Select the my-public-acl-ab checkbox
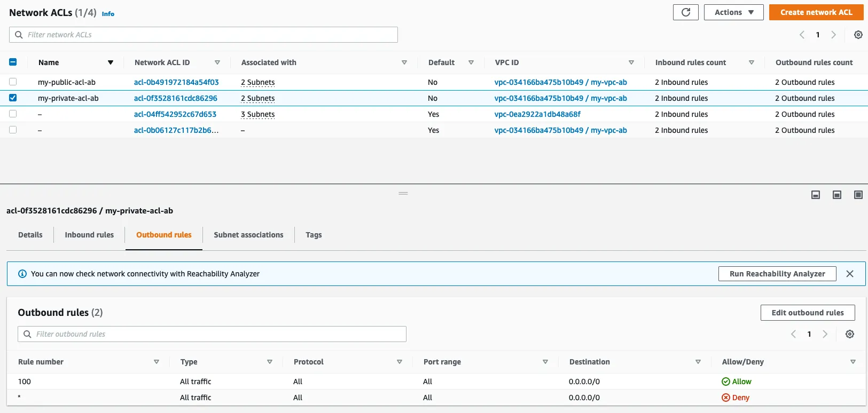868x413 pixels. point(13,82)
